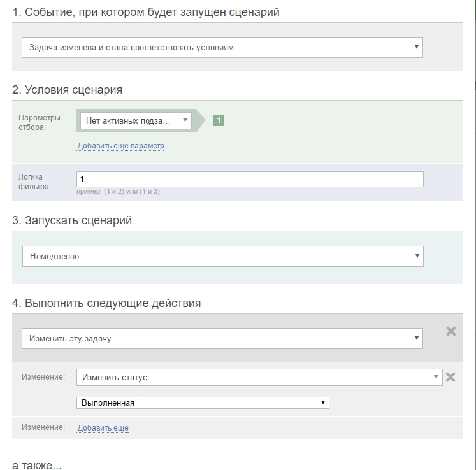Delete the "Изменить статус" change row

click(x=450, y=377)
